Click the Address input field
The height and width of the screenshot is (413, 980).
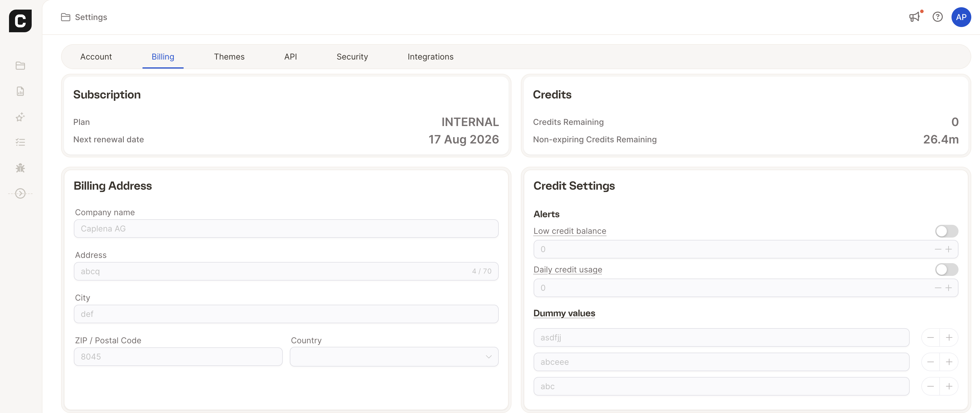[286, 271]
